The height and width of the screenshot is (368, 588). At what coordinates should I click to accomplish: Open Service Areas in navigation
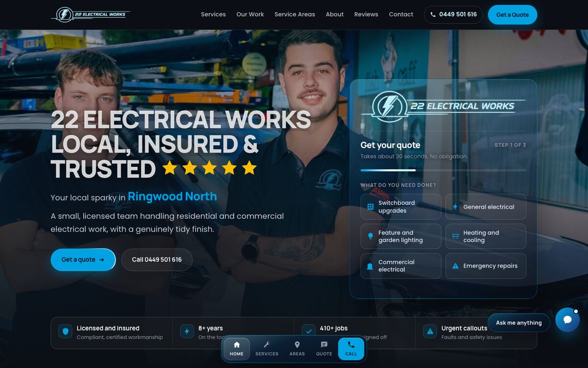click(x=294, y=15)
